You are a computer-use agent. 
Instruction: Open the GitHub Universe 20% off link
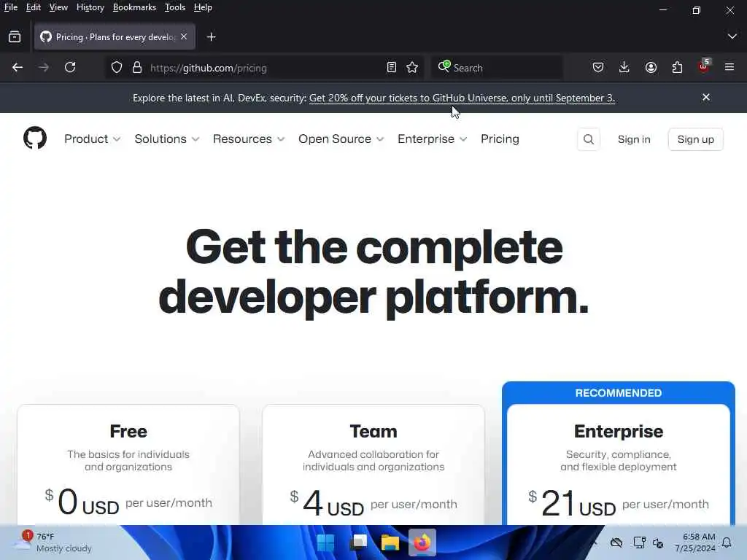point(462,98)
